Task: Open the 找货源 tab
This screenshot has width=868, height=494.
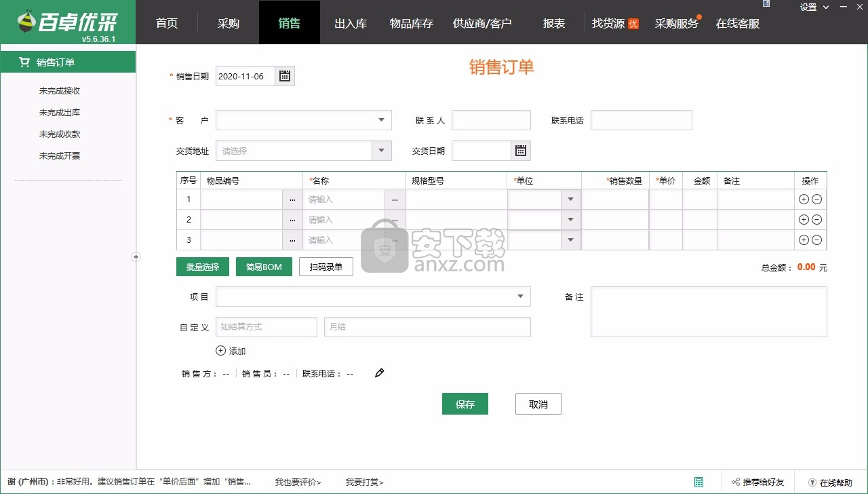Action: click(x=615, y=23)
